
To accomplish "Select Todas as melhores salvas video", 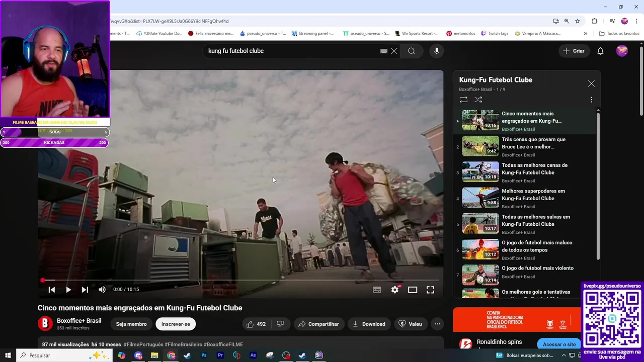I will point(525,224).
